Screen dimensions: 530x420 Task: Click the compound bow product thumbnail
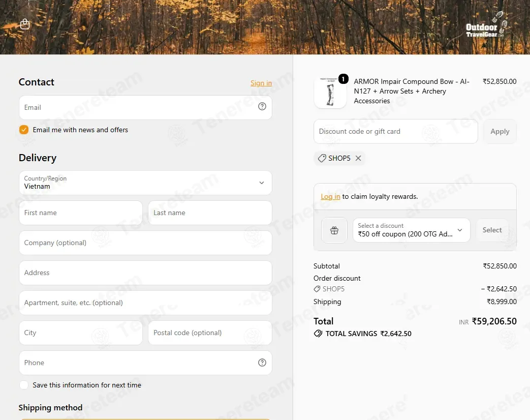(330, 93)
